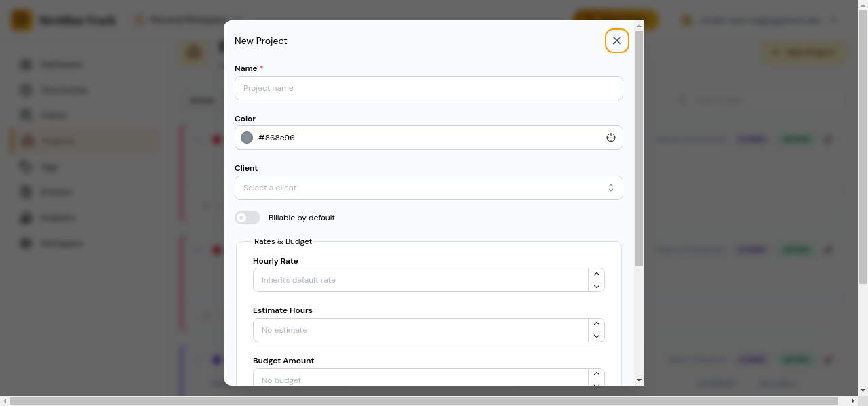
Task: Click the gray color swatch beside #868e96
Action: pos(247,138)
